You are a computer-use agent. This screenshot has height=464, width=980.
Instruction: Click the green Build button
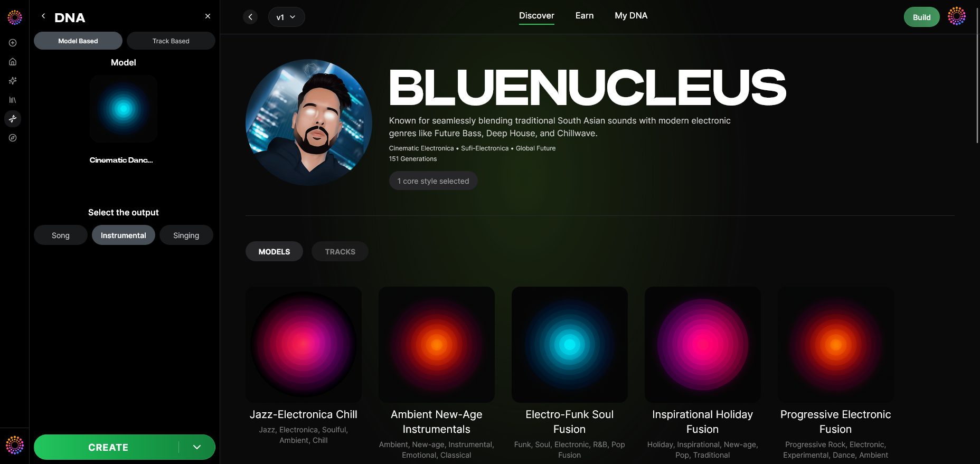tap(921, 17)
